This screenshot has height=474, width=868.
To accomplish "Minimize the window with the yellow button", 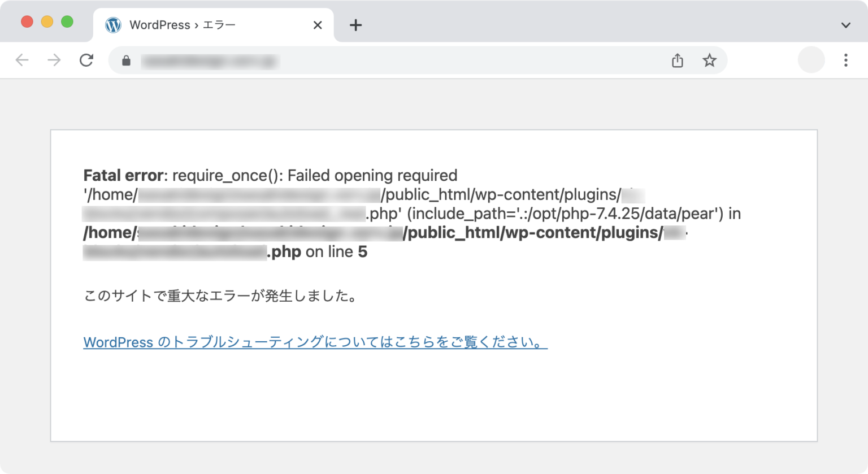I will point(47,21).
